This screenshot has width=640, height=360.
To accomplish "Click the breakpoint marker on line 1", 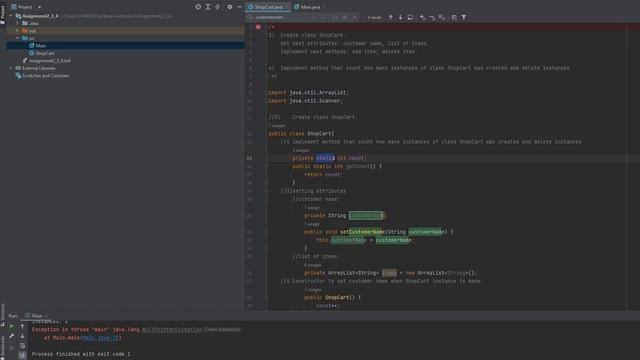I will tap(258, 27).
